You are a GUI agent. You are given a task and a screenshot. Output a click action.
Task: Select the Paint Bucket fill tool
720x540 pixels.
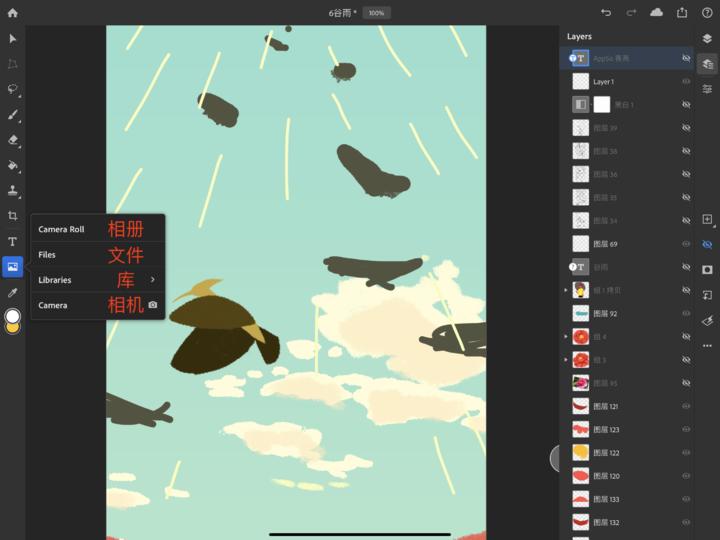[13, 165]
